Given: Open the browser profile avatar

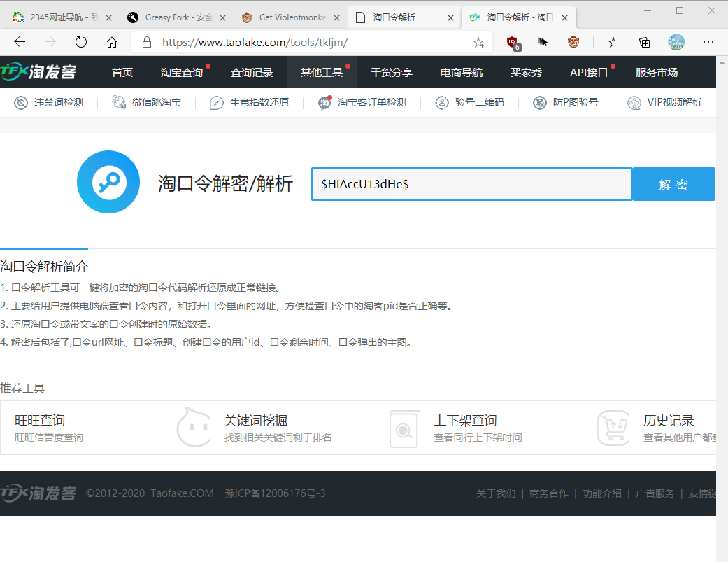Looking at the screenshot, I should (x=676, y=42).
